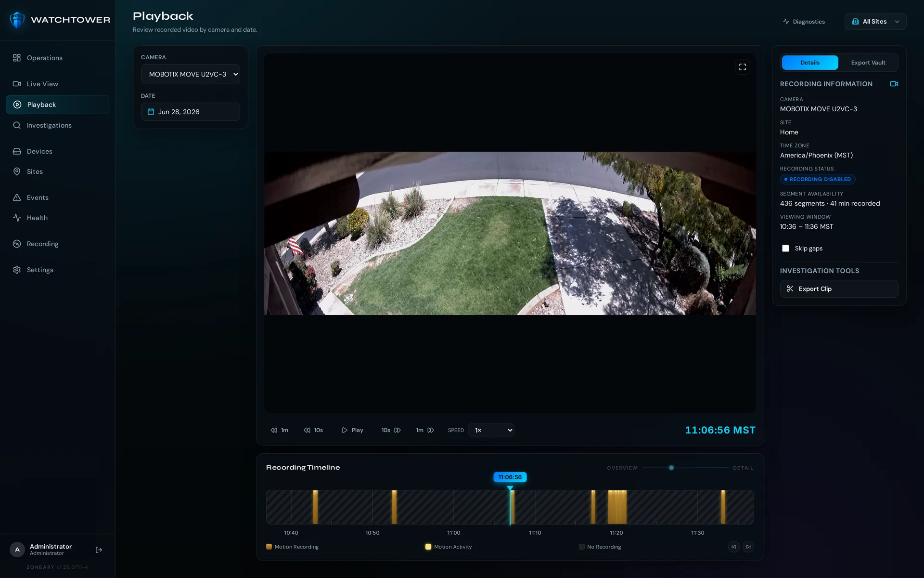The image size is (924, 578).
Task: Jump to previous segment button
Action: [x=734, y=547]
